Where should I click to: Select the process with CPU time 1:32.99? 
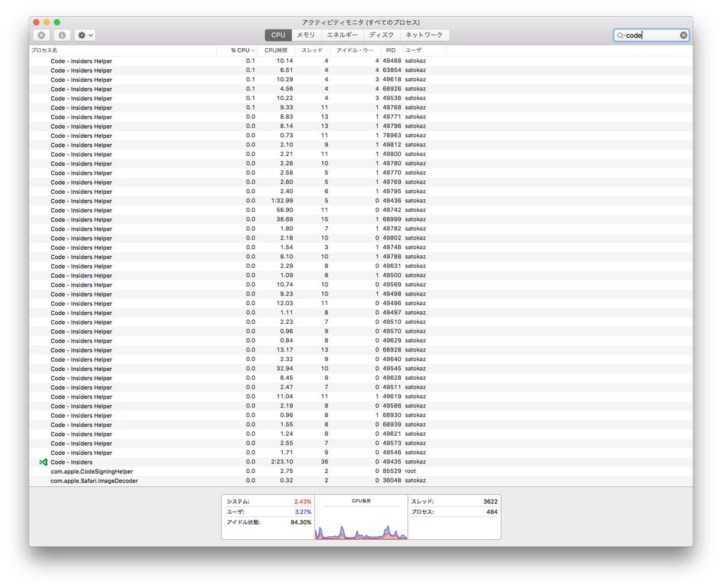pyautogui.click(x=361, y=201)
